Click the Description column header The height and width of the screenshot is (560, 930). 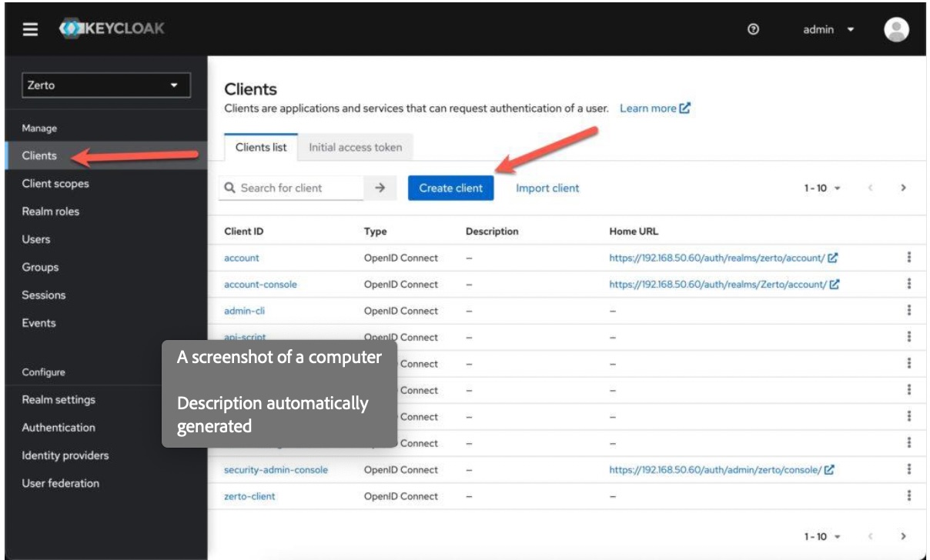[x=492, y=231]
